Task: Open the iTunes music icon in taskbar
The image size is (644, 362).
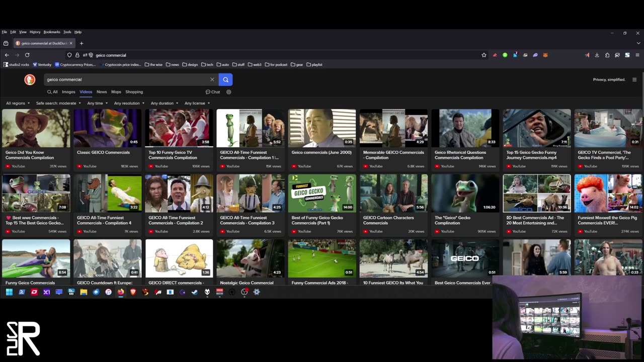Action: [x=108, y=292]
